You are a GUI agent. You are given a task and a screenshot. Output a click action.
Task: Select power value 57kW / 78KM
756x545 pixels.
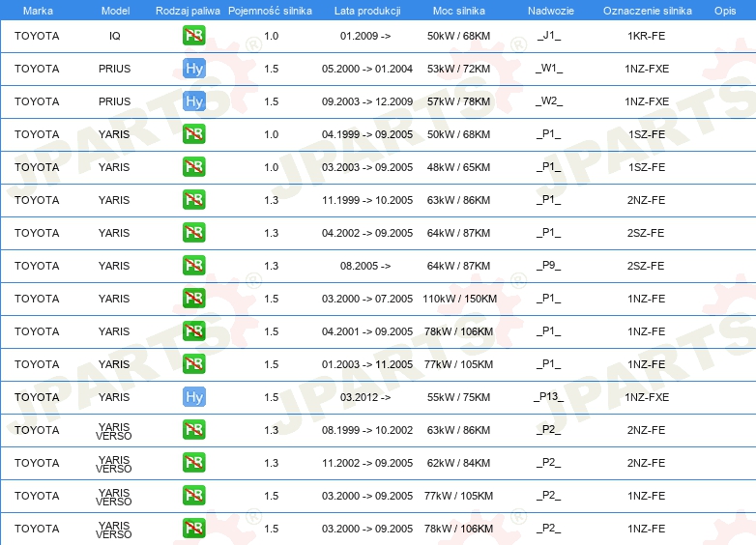point(458,101)
